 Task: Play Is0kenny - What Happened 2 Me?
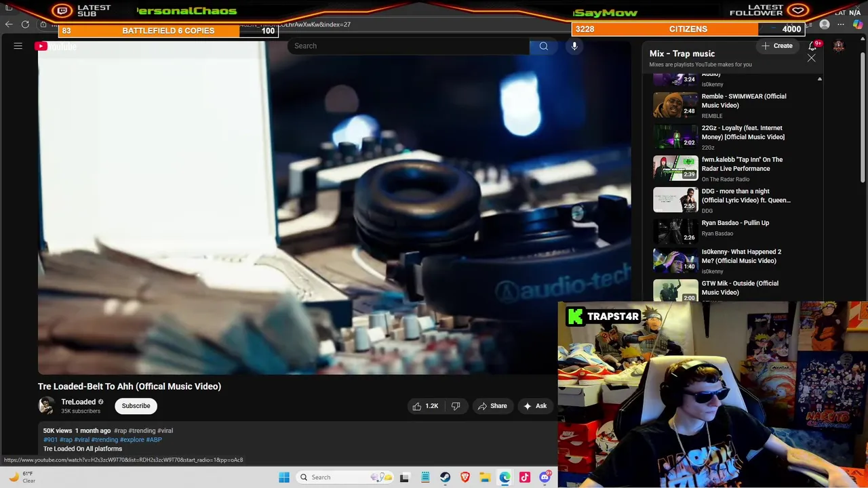coord(741,256)
